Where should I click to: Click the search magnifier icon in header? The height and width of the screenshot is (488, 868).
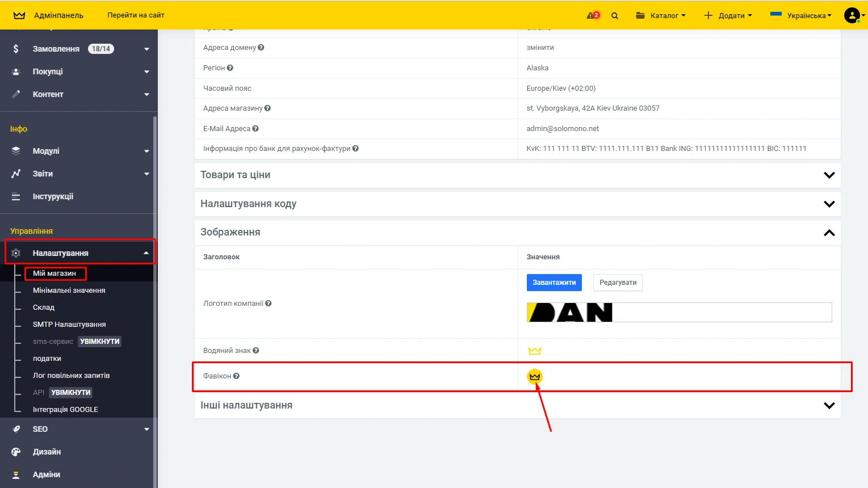pos(614,16)
